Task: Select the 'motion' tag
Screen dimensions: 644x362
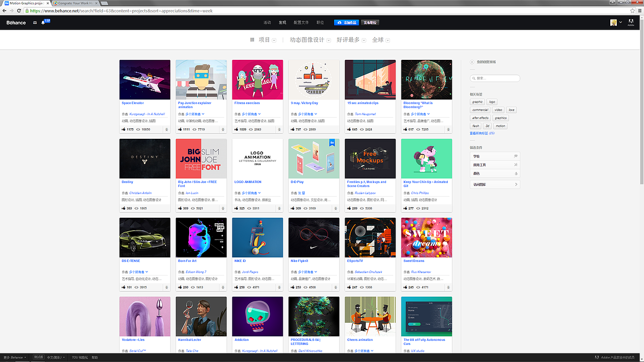Action: point(500,126)
